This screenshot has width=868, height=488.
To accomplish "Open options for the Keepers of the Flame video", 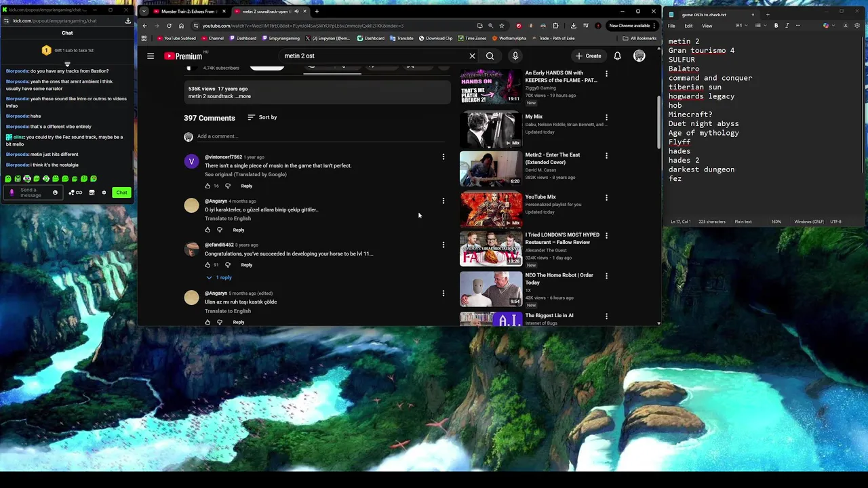I will click(x=606, y=73).
